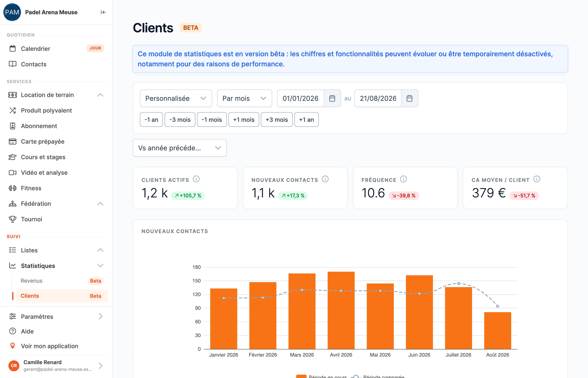Open the end date calendar picker icon

point(409,98)
